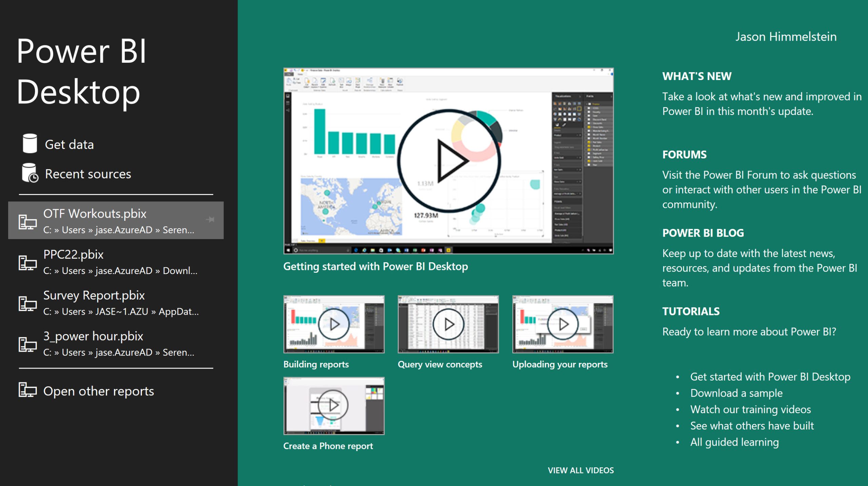Click the Jason Himmelstein account name
This screenshot has height=486, width=868.
coord(786,37)
